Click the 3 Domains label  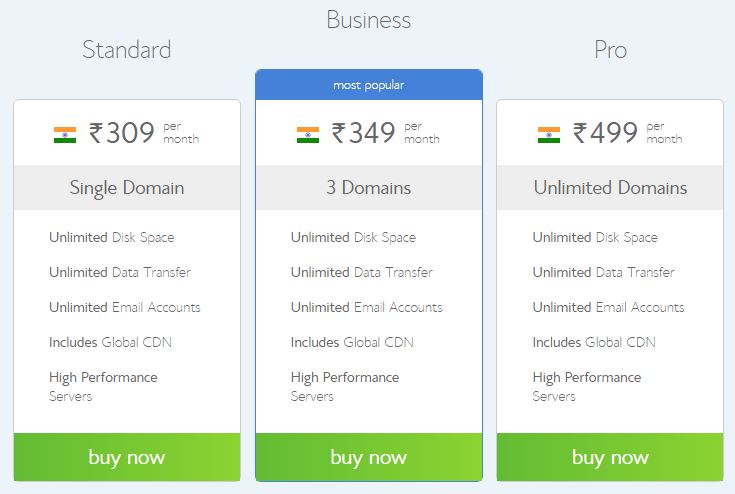click(369, 187)
